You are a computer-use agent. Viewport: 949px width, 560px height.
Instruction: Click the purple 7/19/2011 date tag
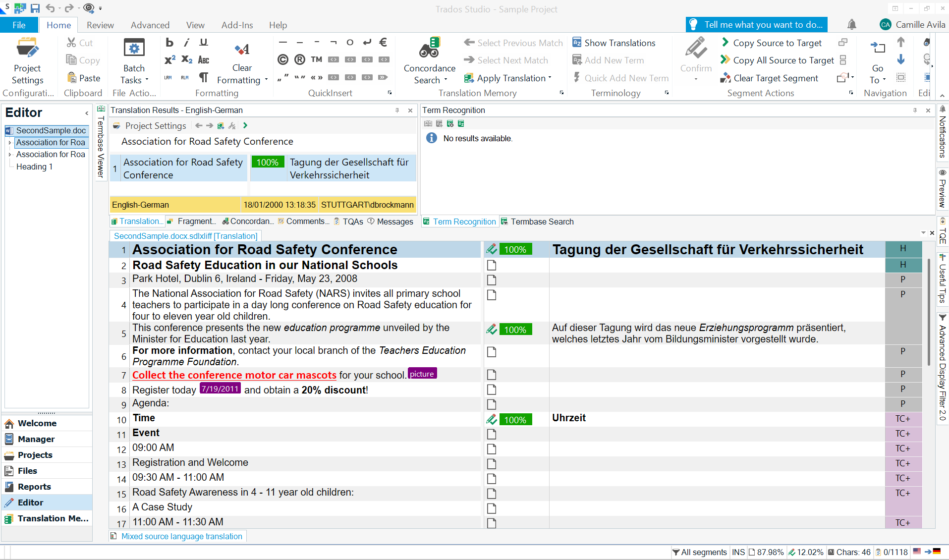tap(220, 389)
